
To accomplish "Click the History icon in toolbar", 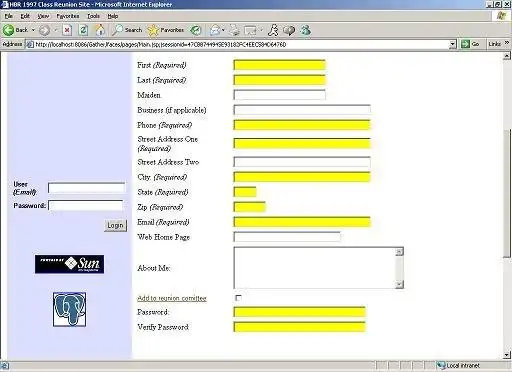I will [196, 30].
